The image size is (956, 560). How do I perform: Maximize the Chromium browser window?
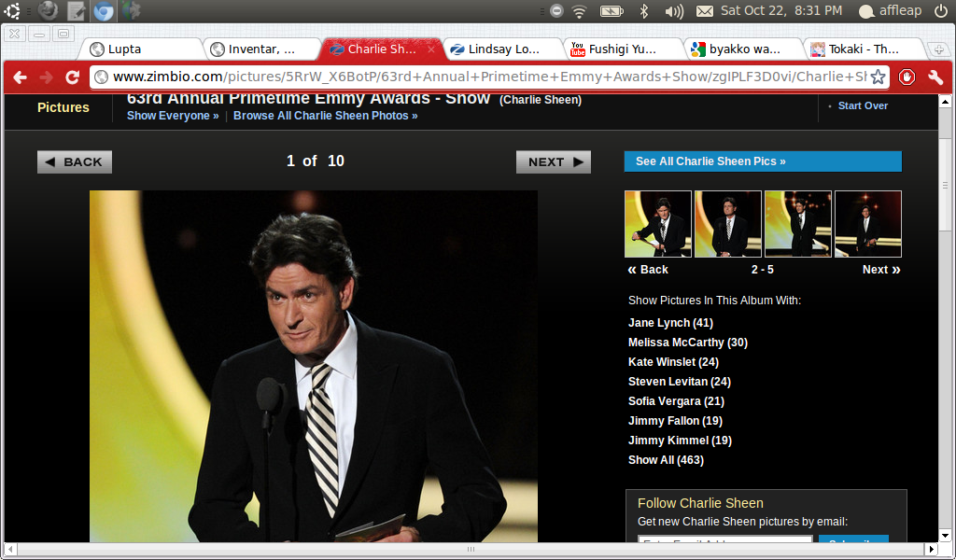tap(63, 34)
